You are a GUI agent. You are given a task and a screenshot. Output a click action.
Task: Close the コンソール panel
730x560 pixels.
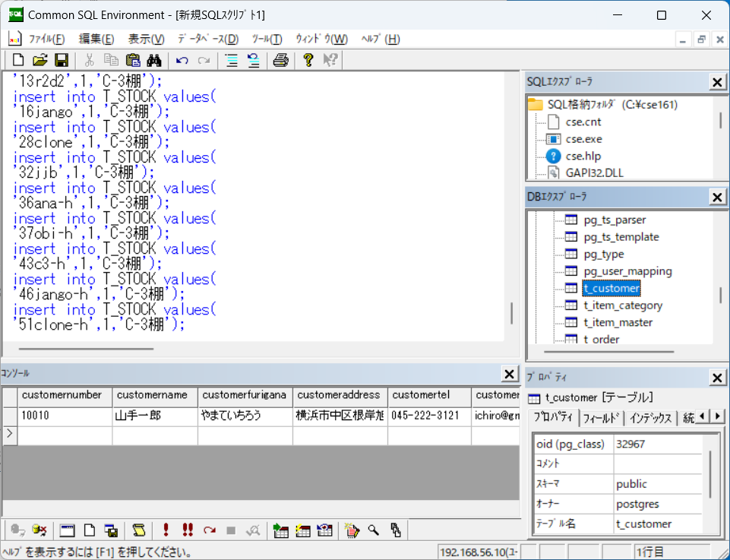[x=509, y=373]
